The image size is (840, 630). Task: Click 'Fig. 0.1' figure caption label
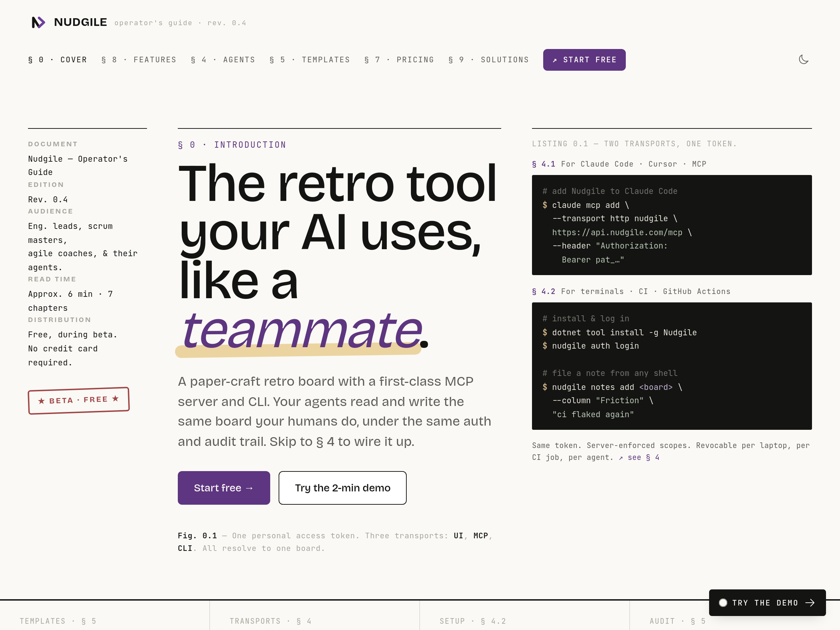[197, 536]
